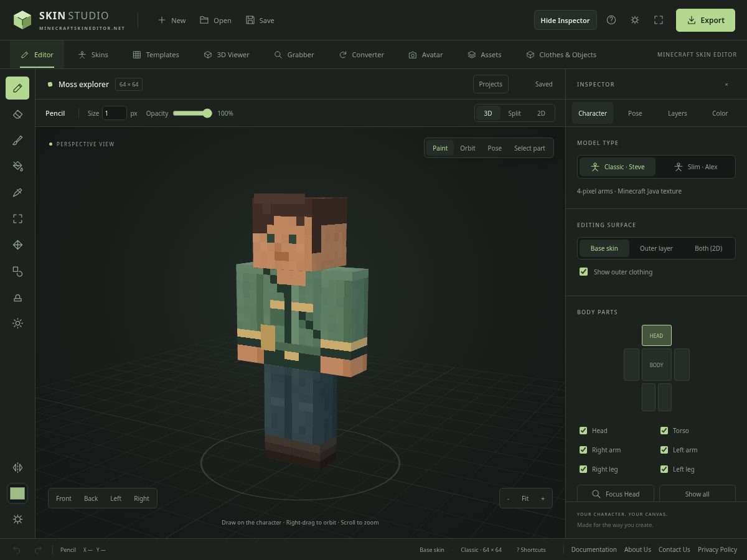Select the Pencil tool in left toolbar
The width and height of the screenshot is (747, 560).
click(x=17, y=88)
